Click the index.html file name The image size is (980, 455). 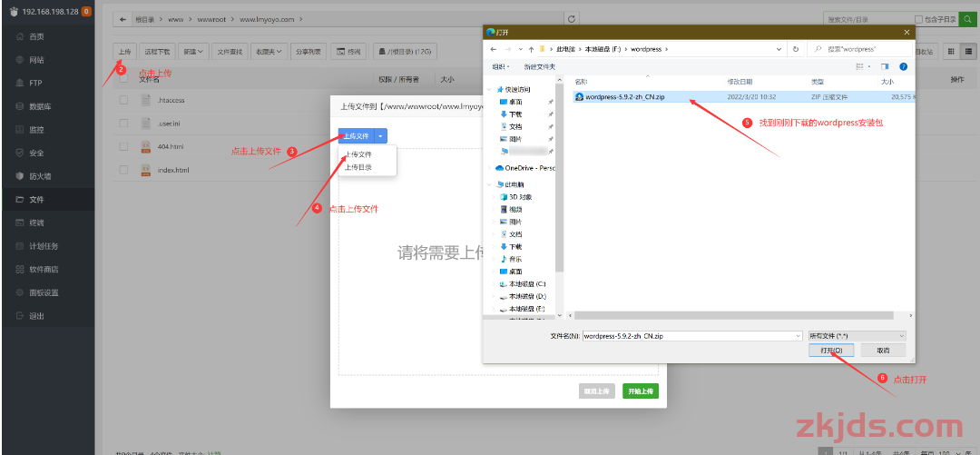click(173, 170)
